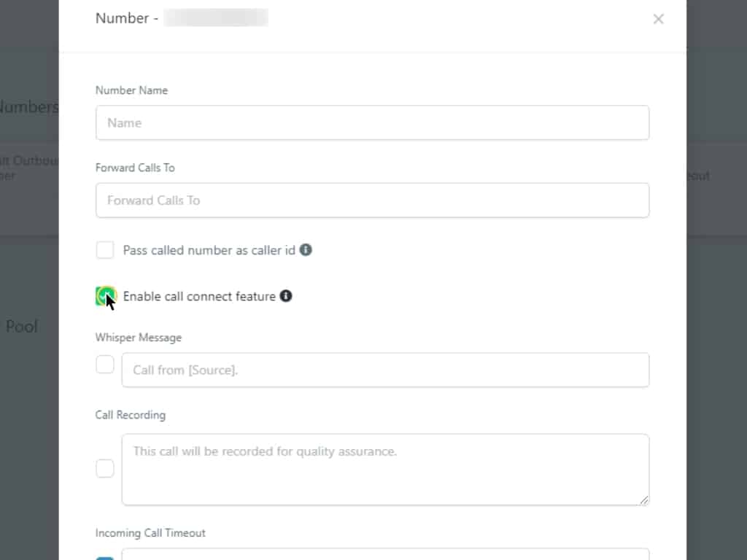Image resolution: width=747 pixels, height=560 pixels.
Task: Open info icon beside caller id option
Action: [306, 249]
